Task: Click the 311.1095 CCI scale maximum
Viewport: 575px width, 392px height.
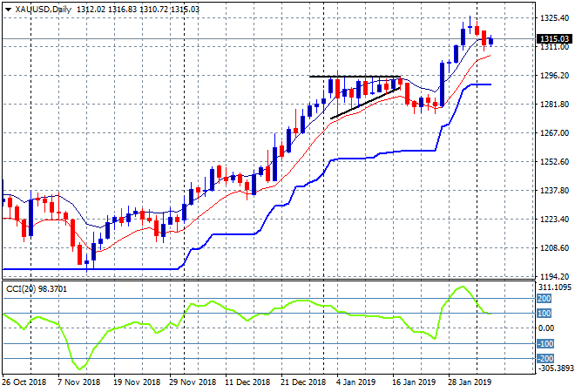Action: click(x=556, y=287)
